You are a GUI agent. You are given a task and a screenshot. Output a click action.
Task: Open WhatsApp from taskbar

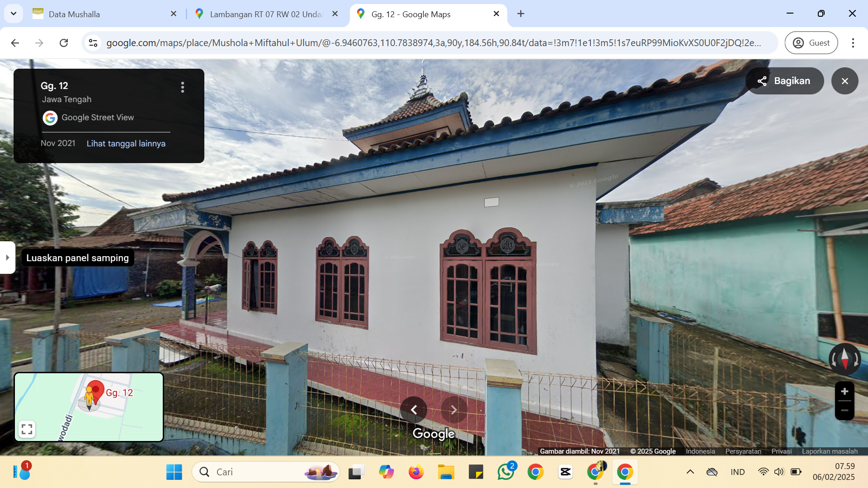(x=506, y=472)
